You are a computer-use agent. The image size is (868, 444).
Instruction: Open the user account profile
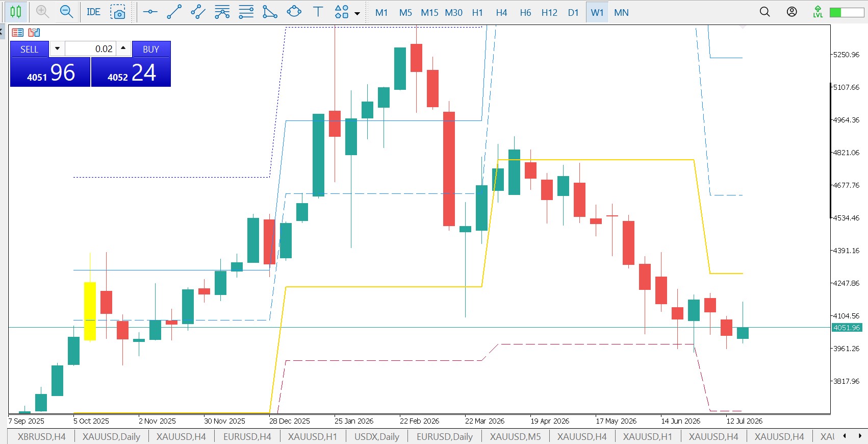point(792,12)
